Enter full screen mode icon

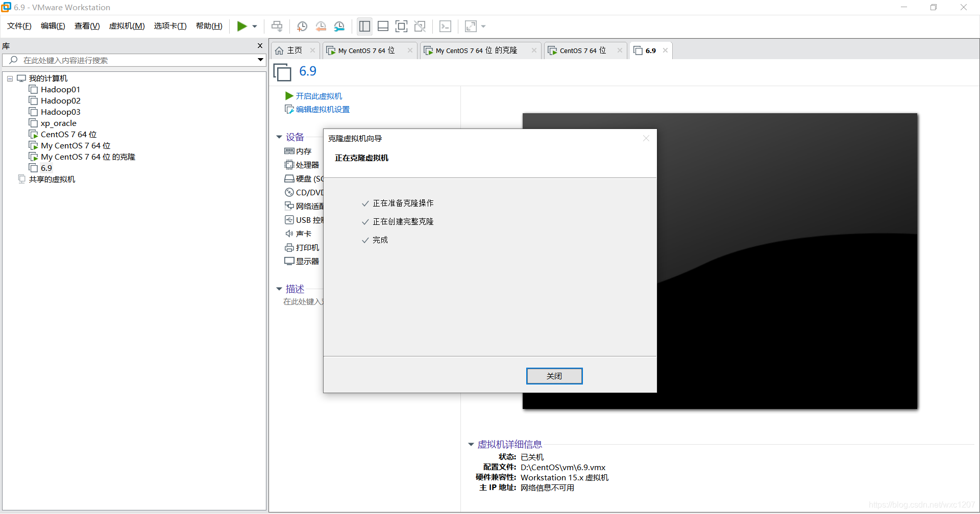pos(402,27)
